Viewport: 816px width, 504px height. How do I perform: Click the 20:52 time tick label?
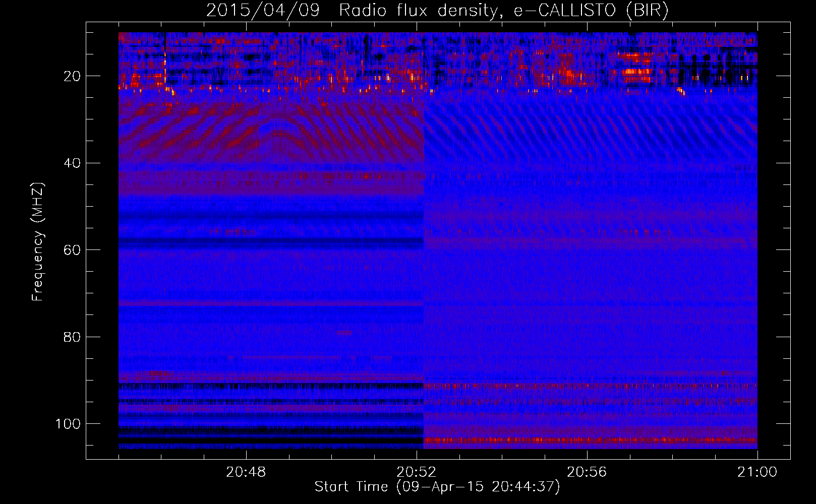click(416, 472)
